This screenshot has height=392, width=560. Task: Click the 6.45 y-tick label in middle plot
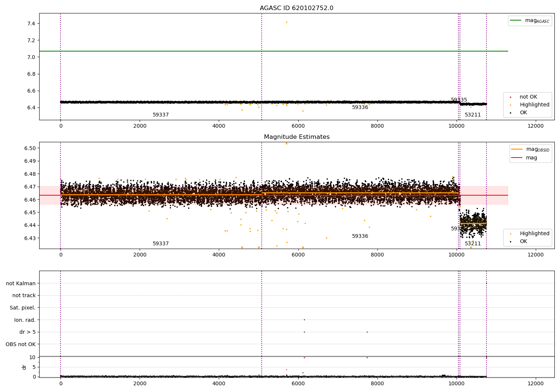coord(30,212)
